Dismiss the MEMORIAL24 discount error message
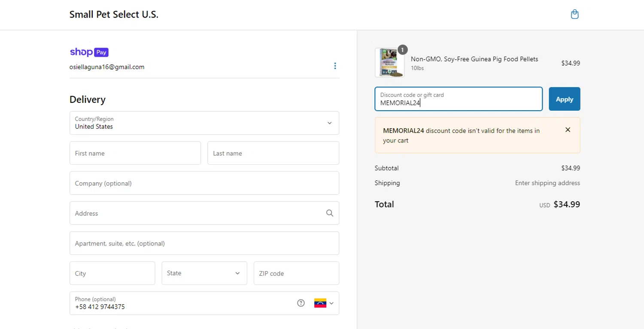Screen dimensions: 644x329 point(568,130)
